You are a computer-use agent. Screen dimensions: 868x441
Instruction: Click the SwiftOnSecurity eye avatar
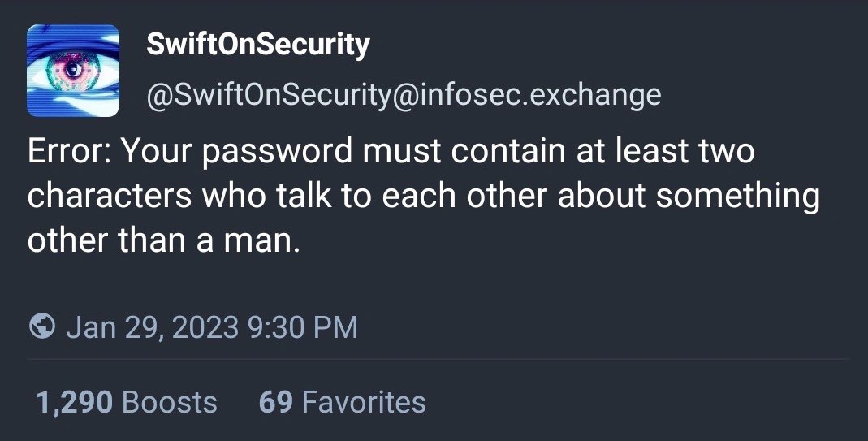(73, 71)
